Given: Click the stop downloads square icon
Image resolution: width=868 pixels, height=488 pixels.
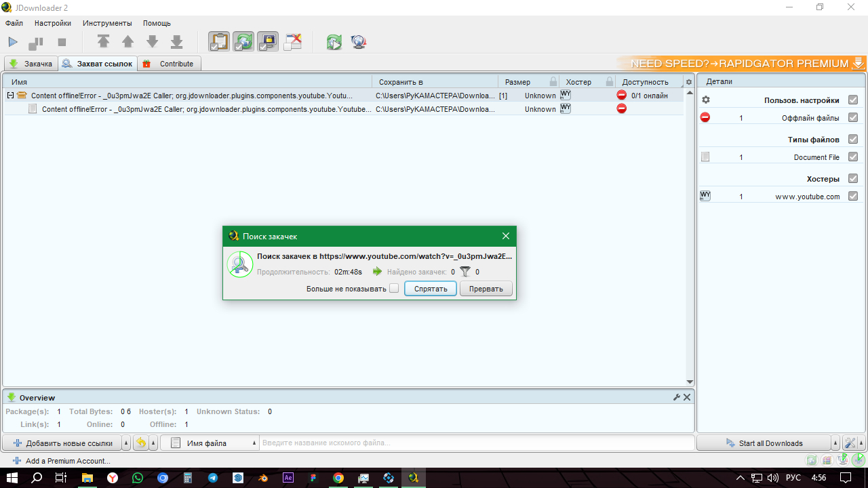Looking at the screenshot, I should pyautogui.click(x=62, y=42).
